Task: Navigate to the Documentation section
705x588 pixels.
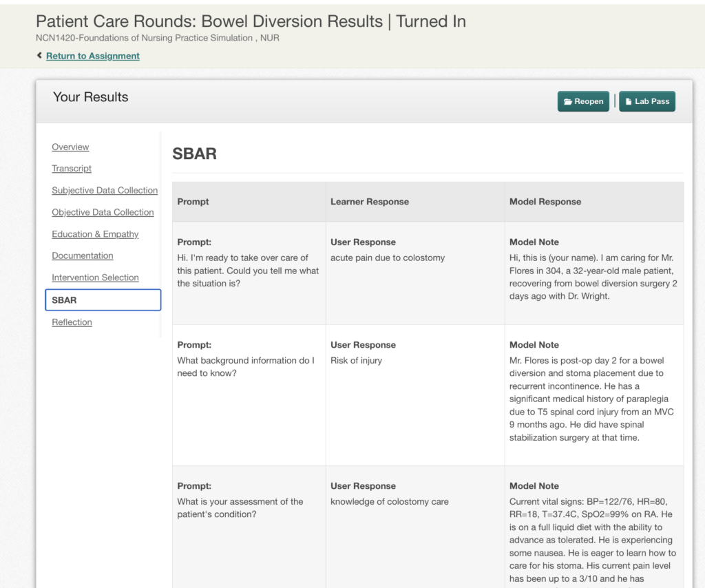Action: pyautogui.click(x=83, y=255)
